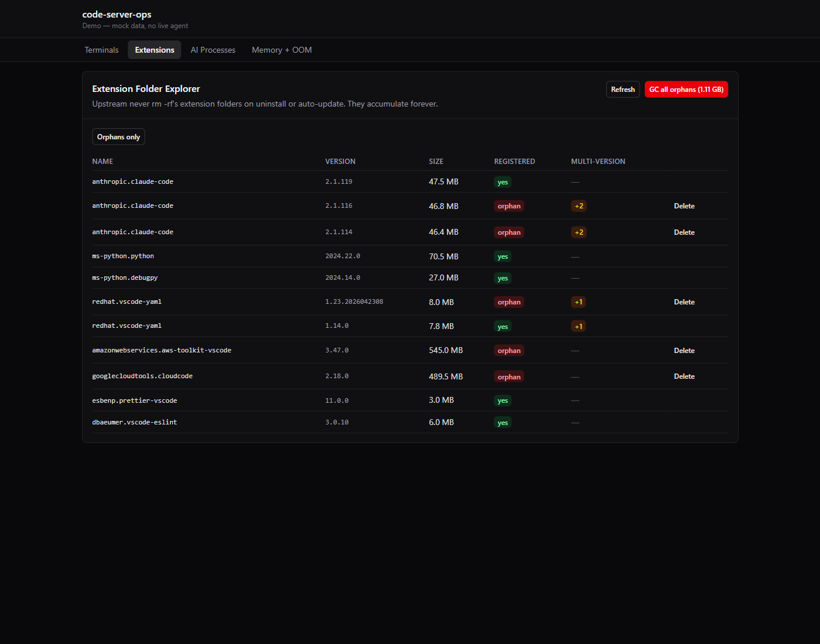Click the version 11.0.0 cell
Image resolution: width=820 pixels, height=644 pixels.
337,400
